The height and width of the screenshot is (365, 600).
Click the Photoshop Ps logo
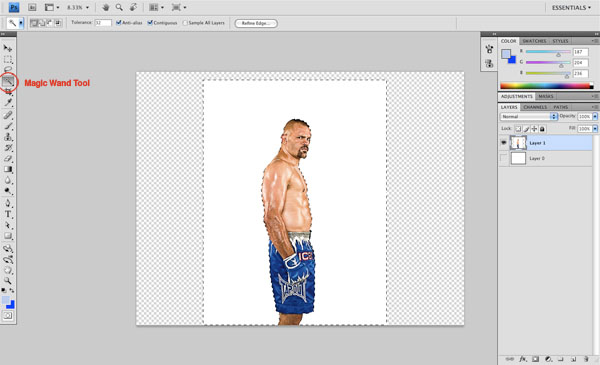point(14,7)
